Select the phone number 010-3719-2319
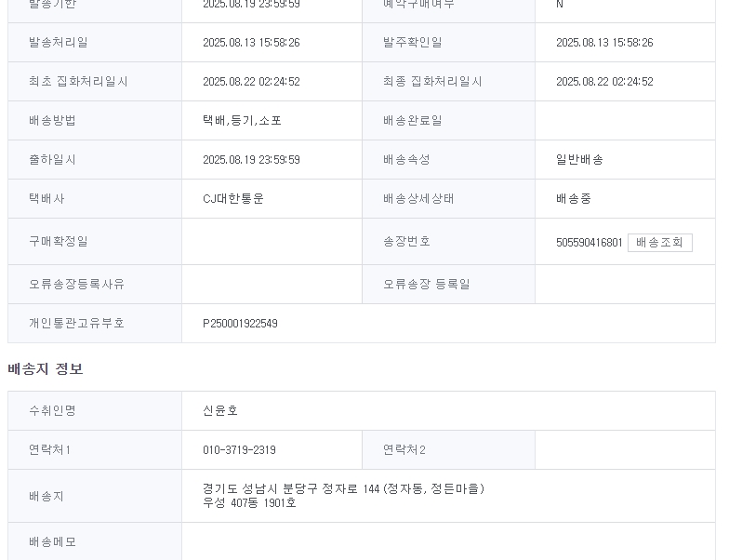729x560 pixels. (239, 450)
